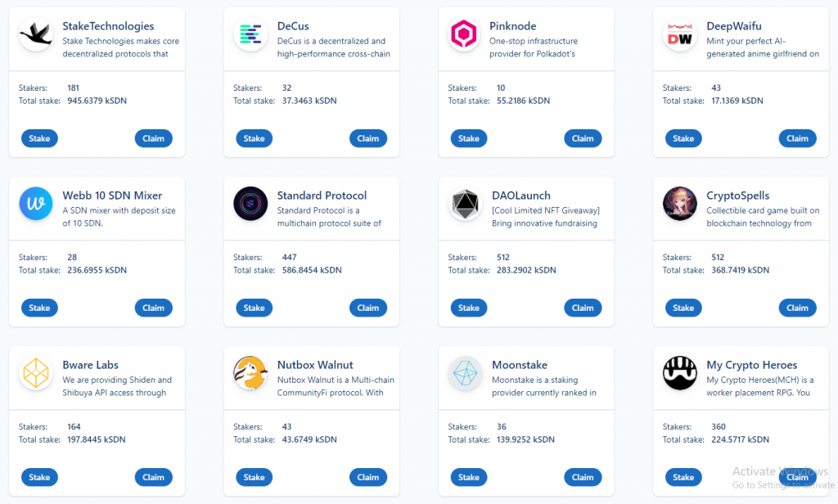Click the StakeTechnologies black bird logo

click(36, 34)
